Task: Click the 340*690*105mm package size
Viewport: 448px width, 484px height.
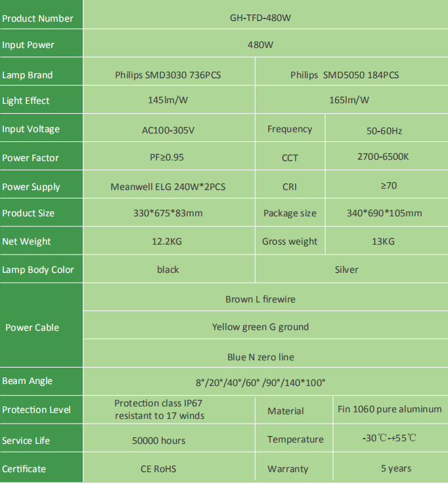Action: coord(387,213)
